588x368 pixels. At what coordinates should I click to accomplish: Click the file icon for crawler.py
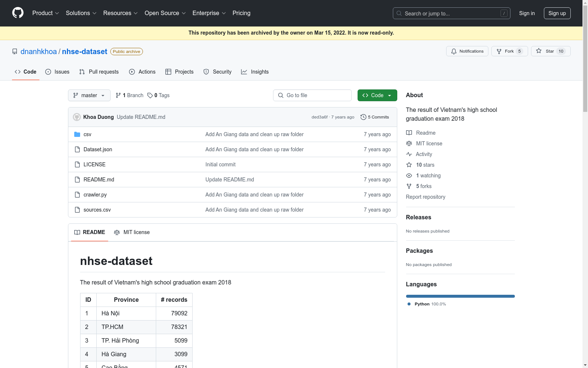pyautogui.click(x=77, y=195)
